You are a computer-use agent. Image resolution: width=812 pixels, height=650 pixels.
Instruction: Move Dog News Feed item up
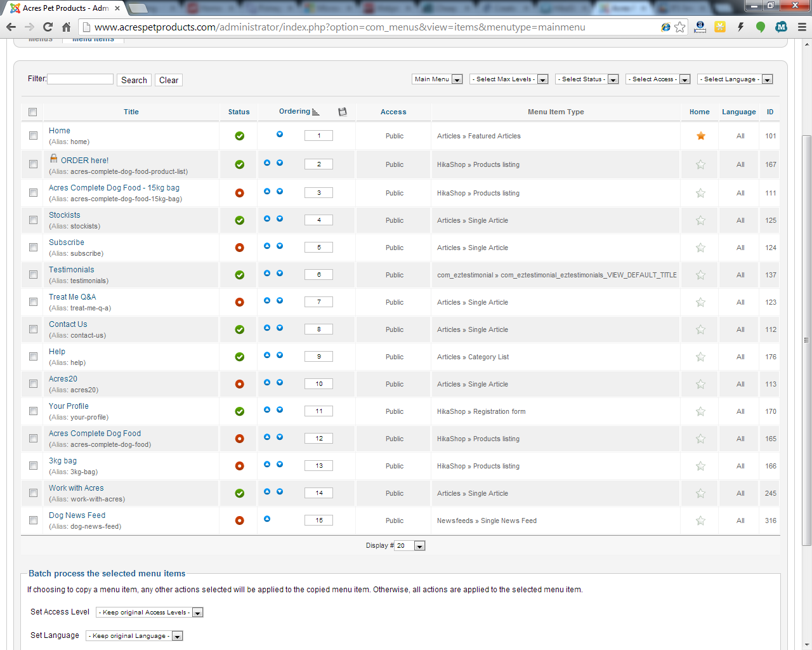(x=267, y=519)
